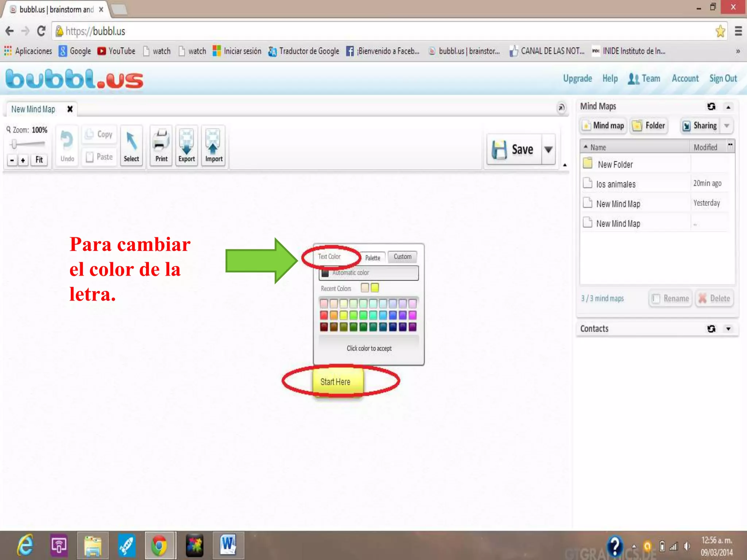747x560 pixels.
Task: Open Google Chrome from the taskbar
Action: pos(159,546)
